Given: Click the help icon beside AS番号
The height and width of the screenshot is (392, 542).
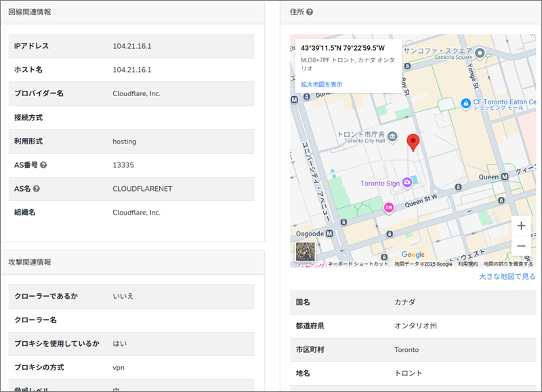Looking at the screenshot, I should pos(43,165).
